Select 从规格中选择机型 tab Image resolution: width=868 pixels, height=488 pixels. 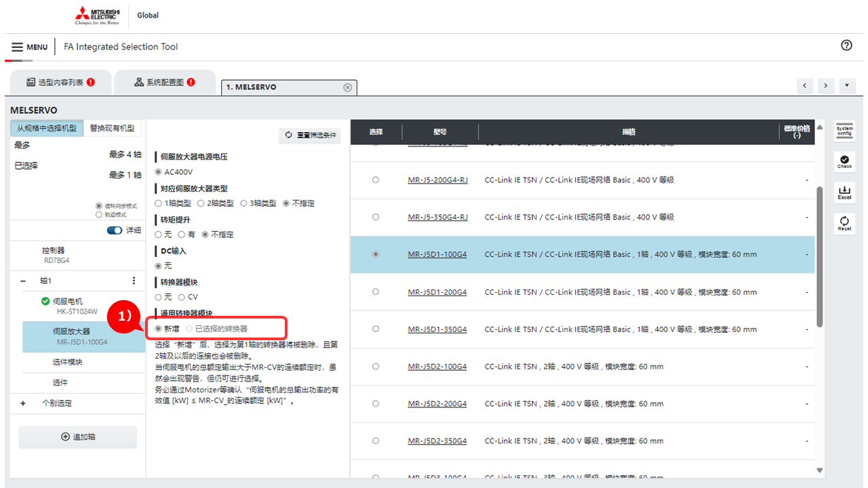pos(47,128)
